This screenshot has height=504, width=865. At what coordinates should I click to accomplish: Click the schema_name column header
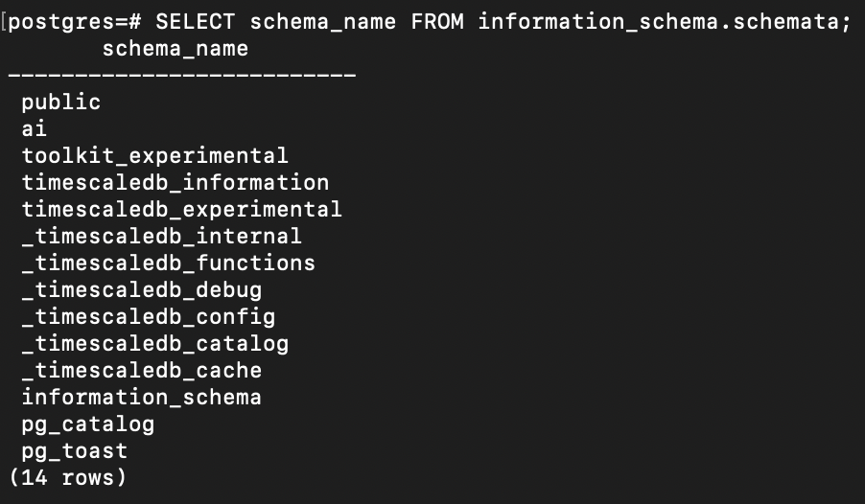(x=175, y=49)
